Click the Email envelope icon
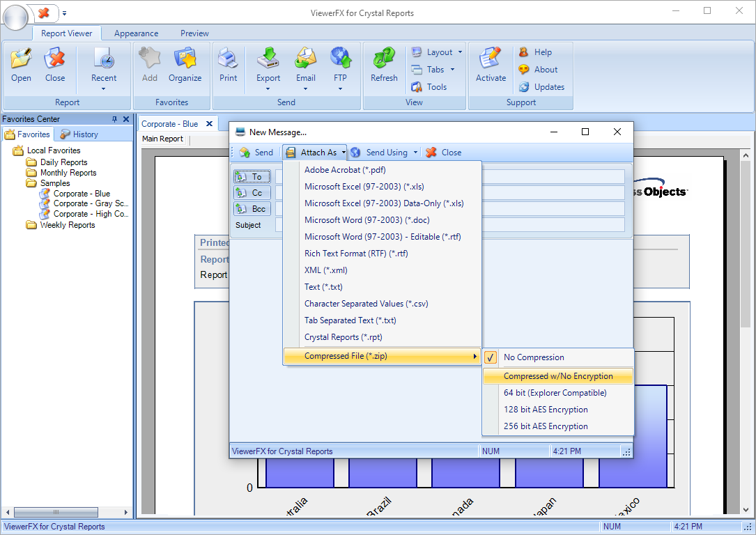The image size is (756, 535). coord(306,59)
